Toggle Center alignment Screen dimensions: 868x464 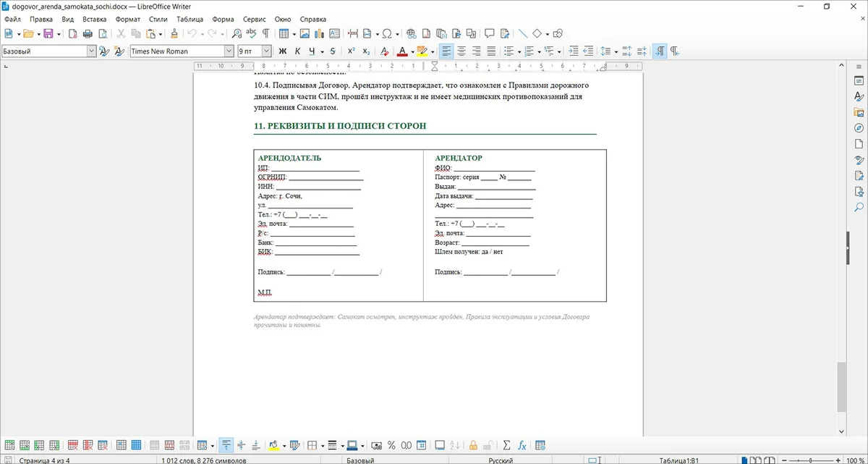pos(461,51)
